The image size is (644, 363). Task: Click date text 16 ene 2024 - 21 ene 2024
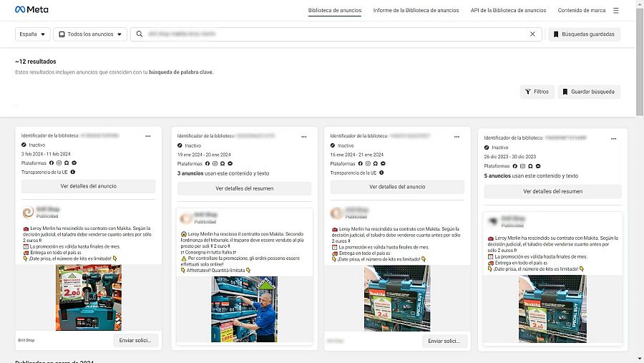[x=356, y=155]
